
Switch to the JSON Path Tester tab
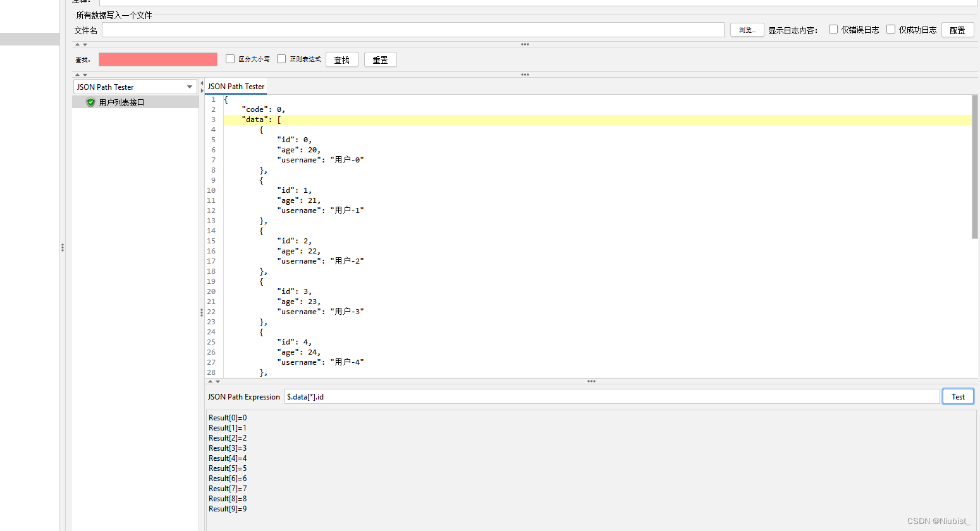click(236, 87)
